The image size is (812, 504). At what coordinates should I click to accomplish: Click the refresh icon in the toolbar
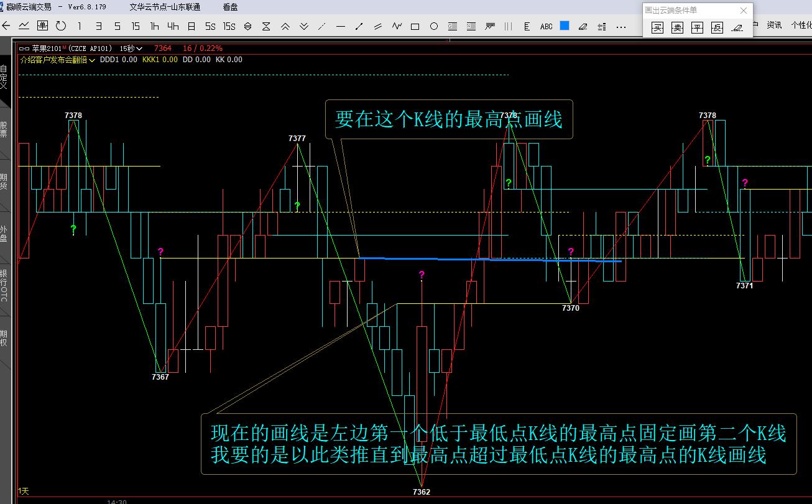[60, 26]
